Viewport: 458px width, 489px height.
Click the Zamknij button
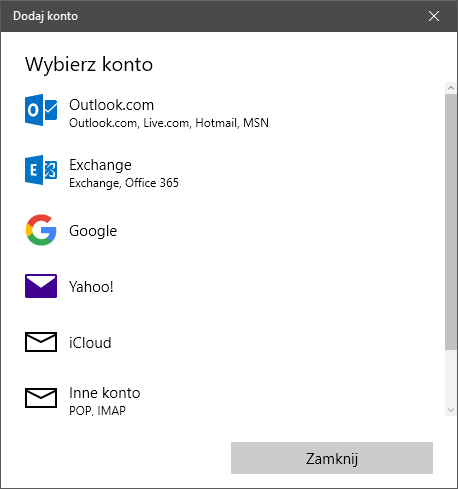click(332, 458)
